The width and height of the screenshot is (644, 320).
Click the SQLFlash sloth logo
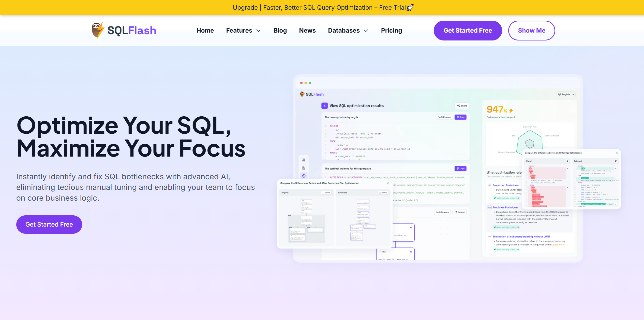[x=98, y=30]
